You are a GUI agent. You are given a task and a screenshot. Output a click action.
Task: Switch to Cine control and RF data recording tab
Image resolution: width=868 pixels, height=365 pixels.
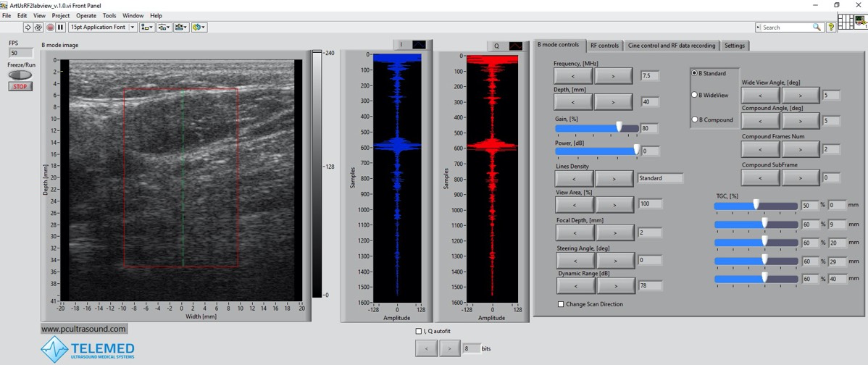pos(672,46)
